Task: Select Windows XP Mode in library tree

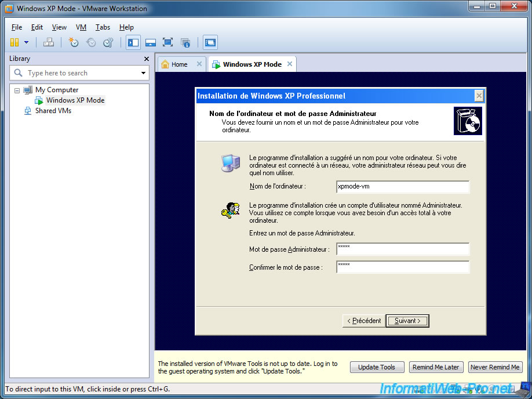Action: [75, 100]
